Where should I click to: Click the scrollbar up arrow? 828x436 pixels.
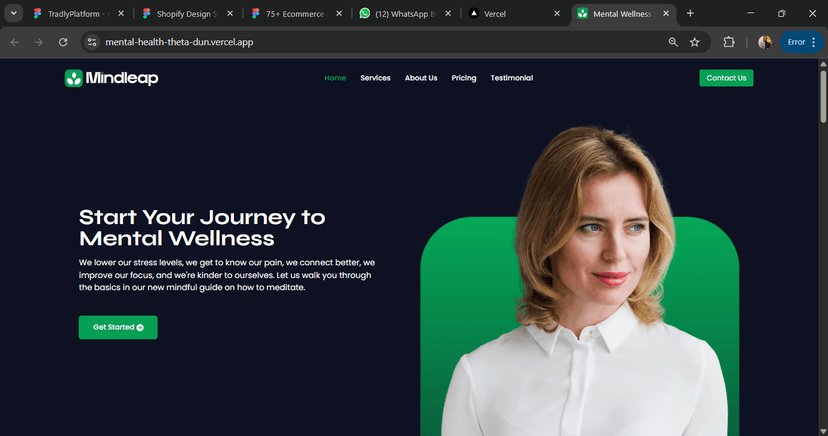point(823,64)
